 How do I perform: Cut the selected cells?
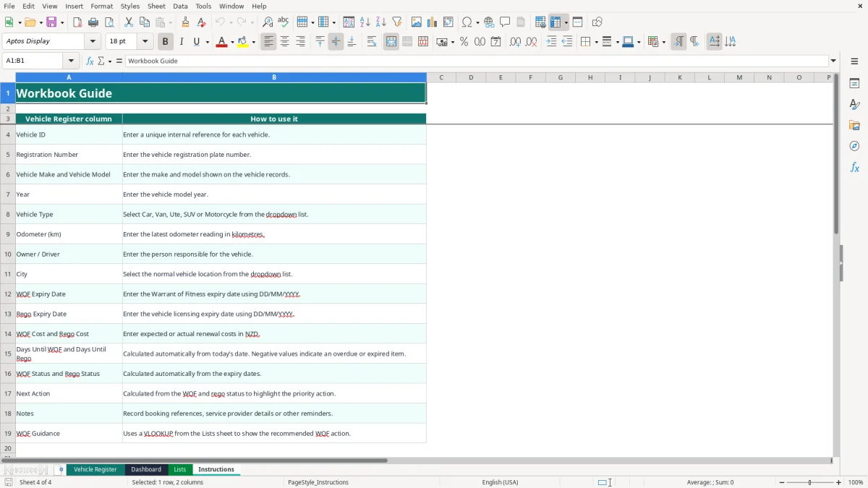point(129,22)
